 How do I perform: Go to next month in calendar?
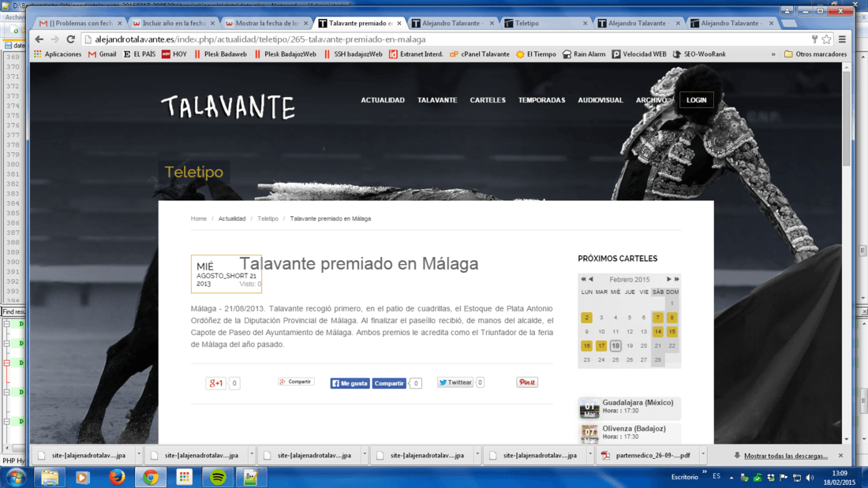pyautogui.click(x=668, y=279)
